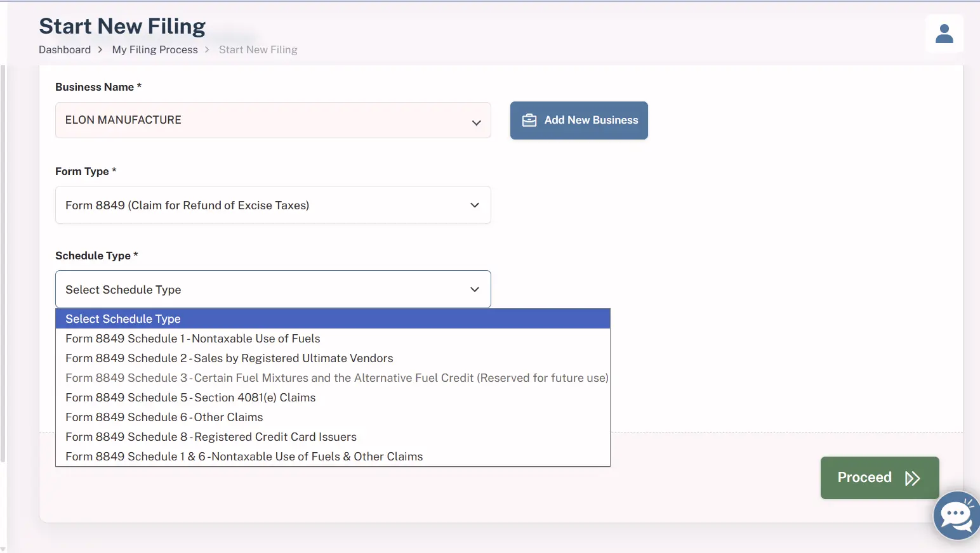
Task: Open My Filing Process breadcrumb link
Action: pyautogui.click(x=155, y=49)
